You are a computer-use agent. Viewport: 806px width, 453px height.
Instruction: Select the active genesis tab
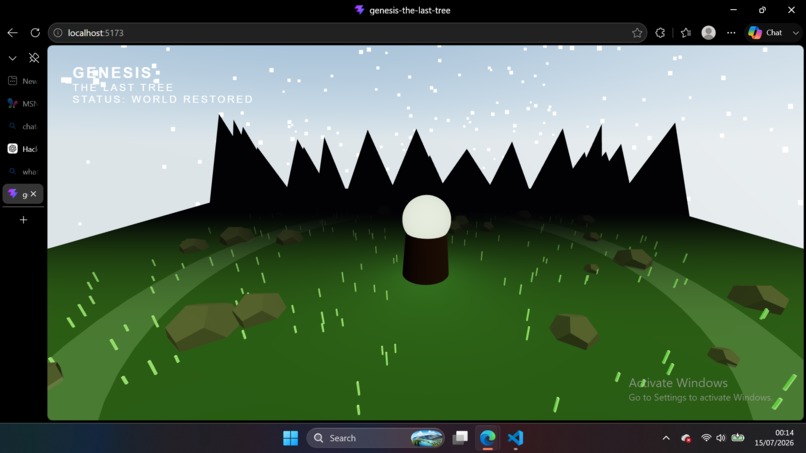17,194
